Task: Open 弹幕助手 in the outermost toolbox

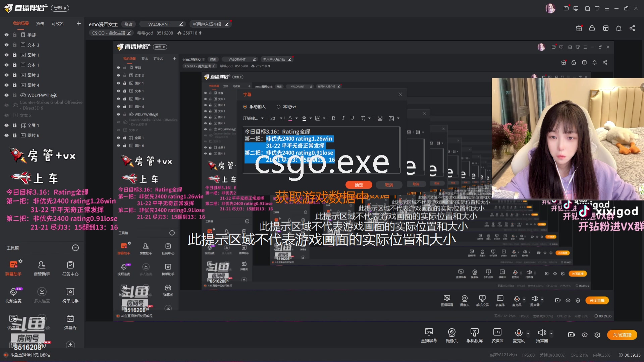Action: tap(13, 268)
